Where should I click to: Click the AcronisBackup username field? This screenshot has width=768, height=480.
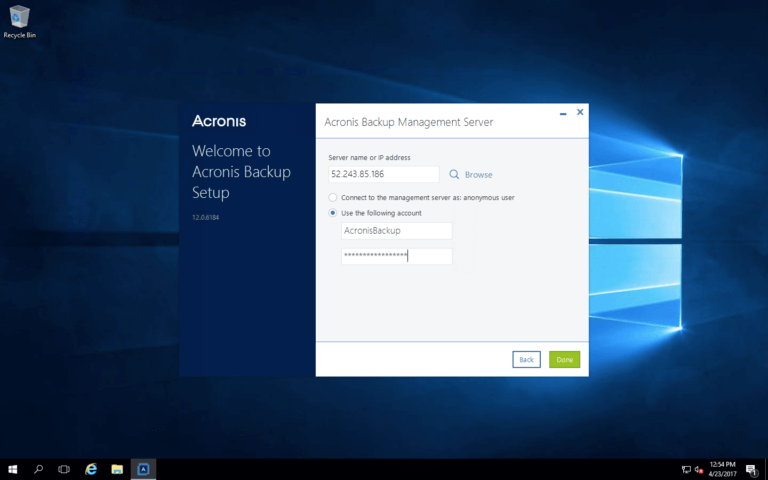[397, 231]
